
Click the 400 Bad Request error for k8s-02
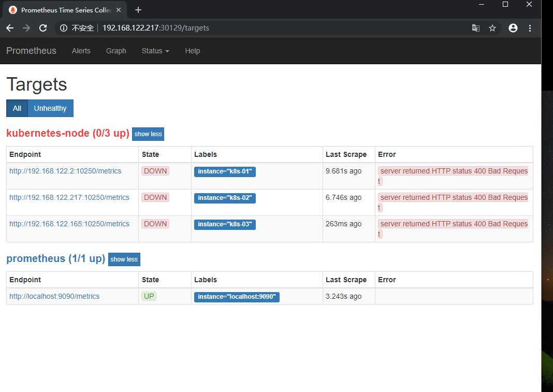tap(453, 202)
